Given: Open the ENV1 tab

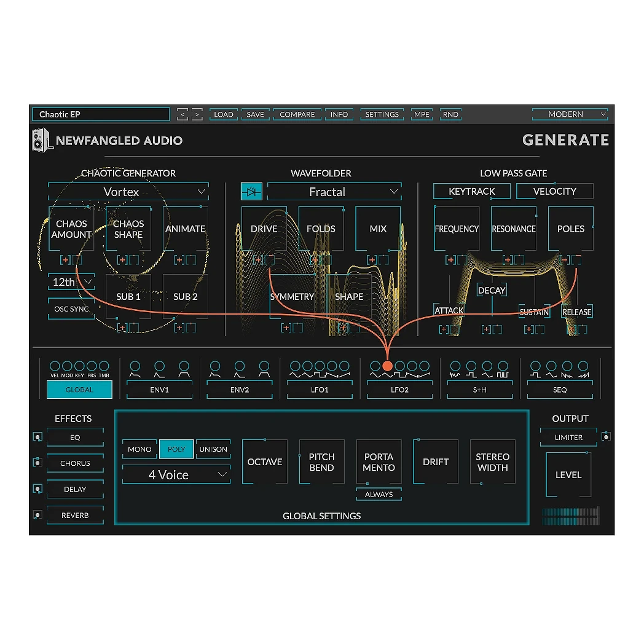Looking at the screenshot, I should [159, 390].
